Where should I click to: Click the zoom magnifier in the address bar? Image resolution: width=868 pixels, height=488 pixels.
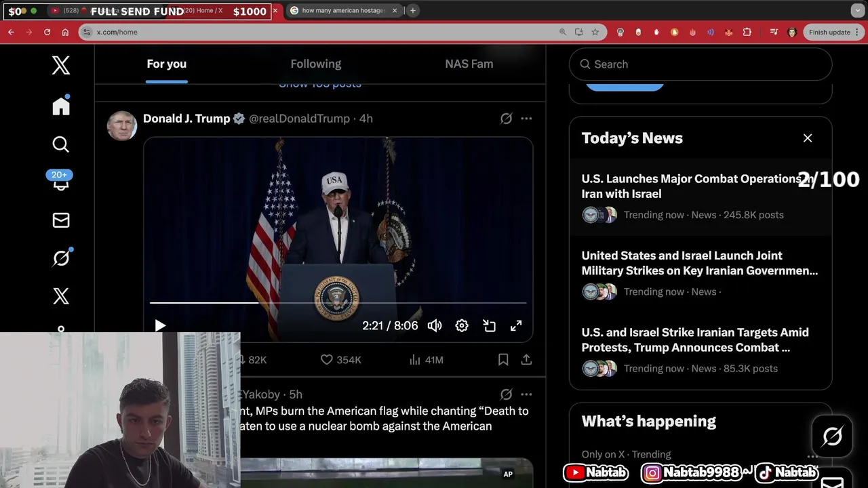pos(562,32)
